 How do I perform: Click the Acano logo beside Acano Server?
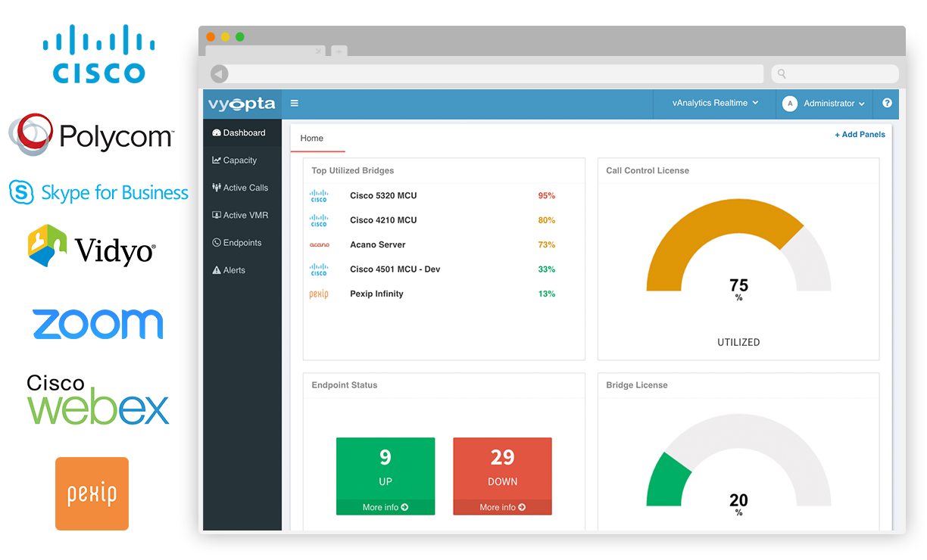pos(320,245)
